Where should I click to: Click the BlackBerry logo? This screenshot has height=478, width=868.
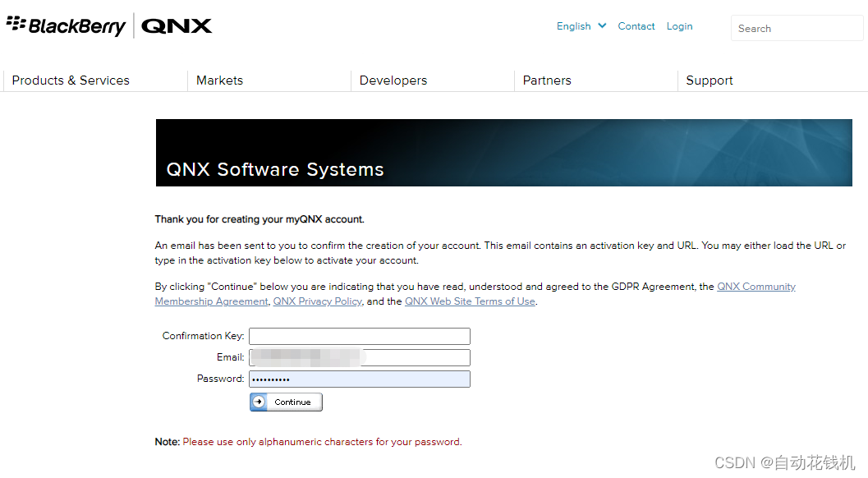tap(66, 25)
